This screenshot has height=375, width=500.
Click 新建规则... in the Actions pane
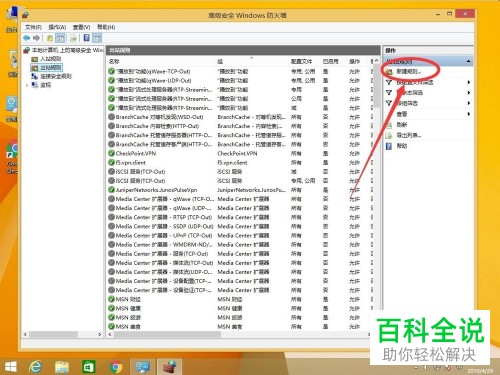click(409, 72)
